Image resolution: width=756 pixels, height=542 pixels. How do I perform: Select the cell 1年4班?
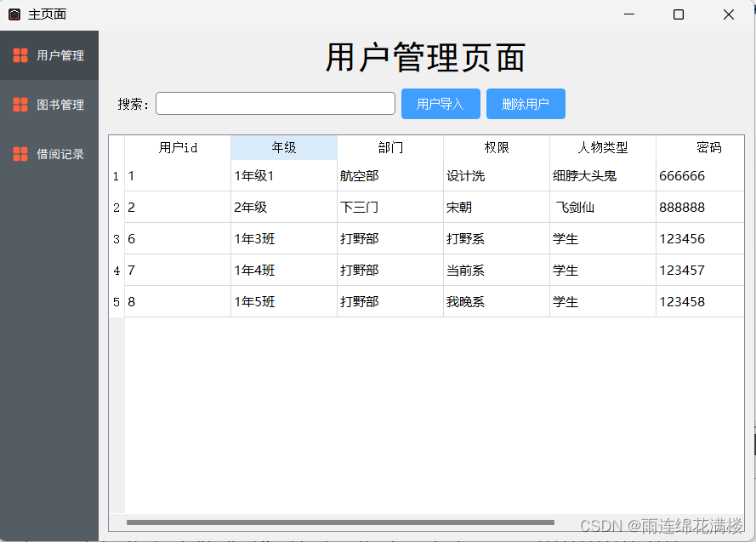coord(284,271)
